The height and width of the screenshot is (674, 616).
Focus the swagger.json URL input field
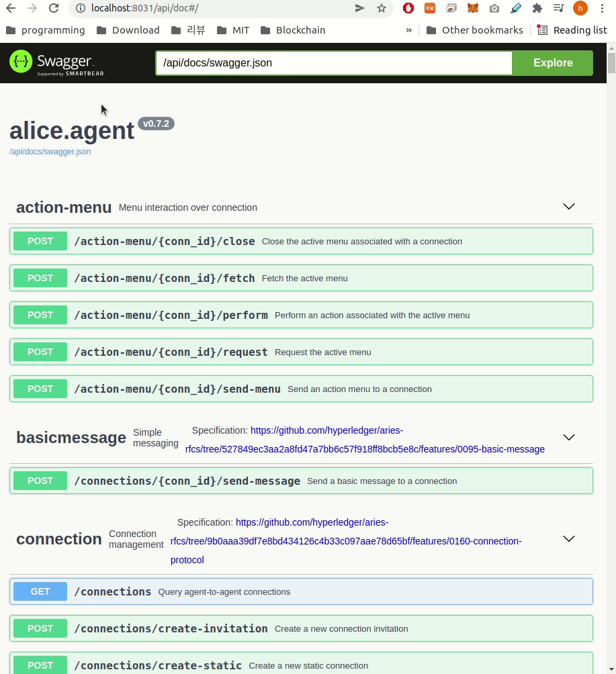[x=334, y=62]
